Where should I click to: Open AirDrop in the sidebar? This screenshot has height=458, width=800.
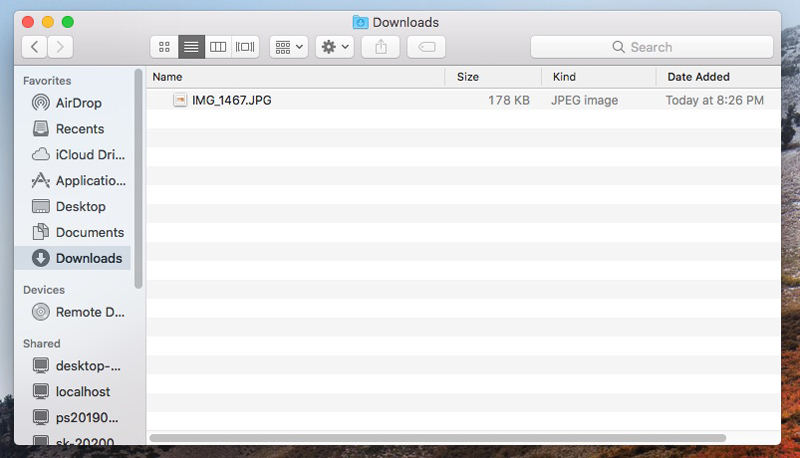[x=72, y=103]
